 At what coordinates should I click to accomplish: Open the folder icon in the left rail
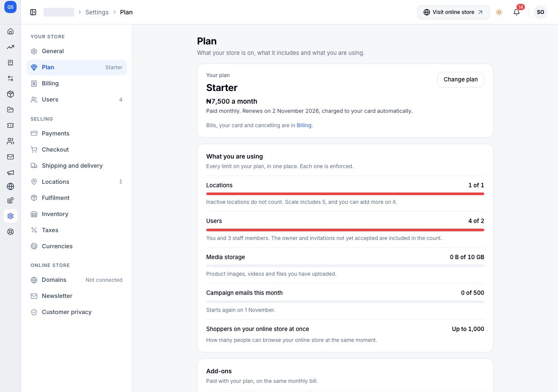[x=10, y=110]
